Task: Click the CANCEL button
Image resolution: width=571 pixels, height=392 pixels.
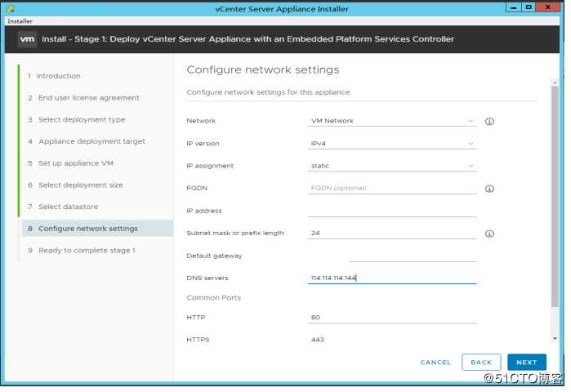Action: tap(435, 363)
